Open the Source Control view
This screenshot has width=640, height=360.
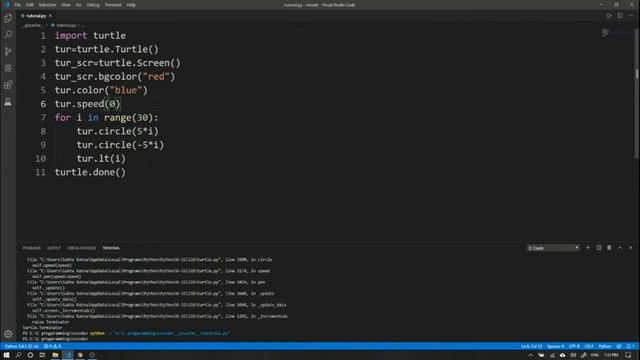(x=8, y=51)
